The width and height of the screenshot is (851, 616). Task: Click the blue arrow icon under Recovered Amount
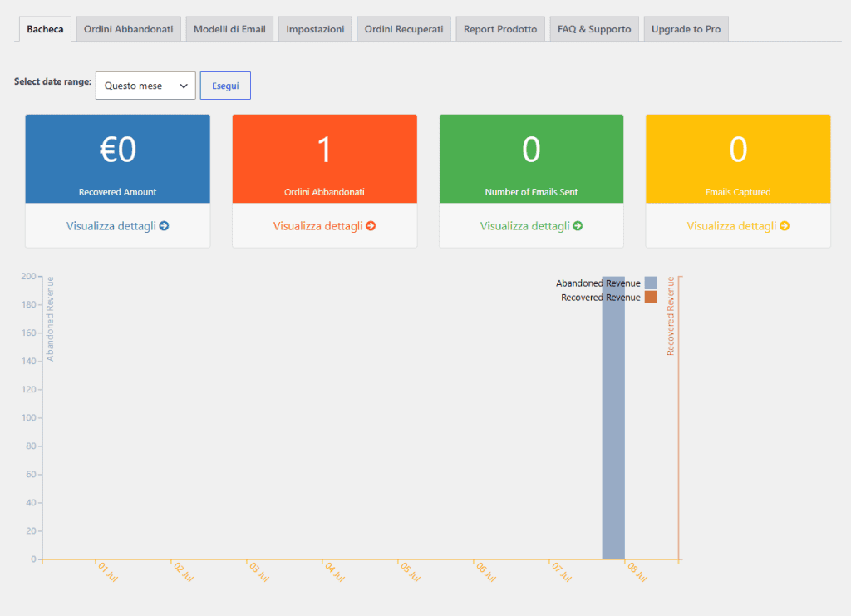click(x=164, y=226)
